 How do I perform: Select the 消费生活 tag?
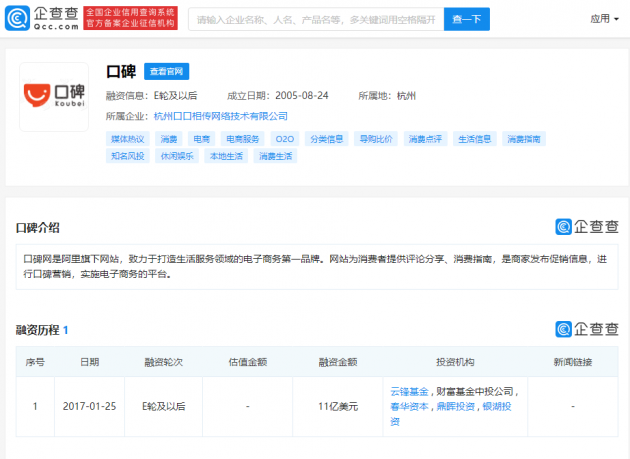[x=276, y=156]
